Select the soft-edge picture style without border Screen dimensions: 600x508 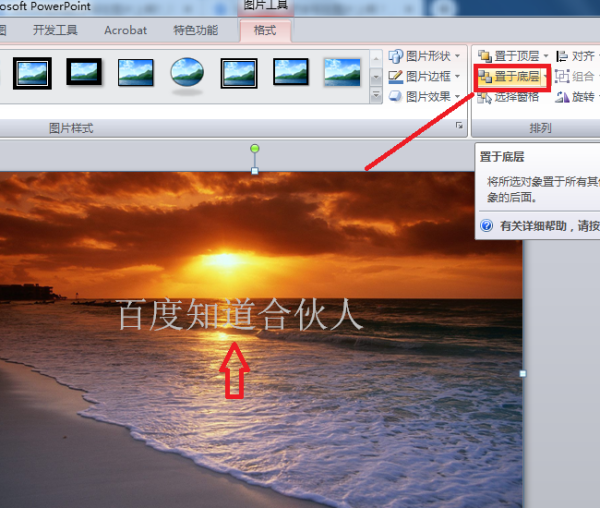point(342,72)
